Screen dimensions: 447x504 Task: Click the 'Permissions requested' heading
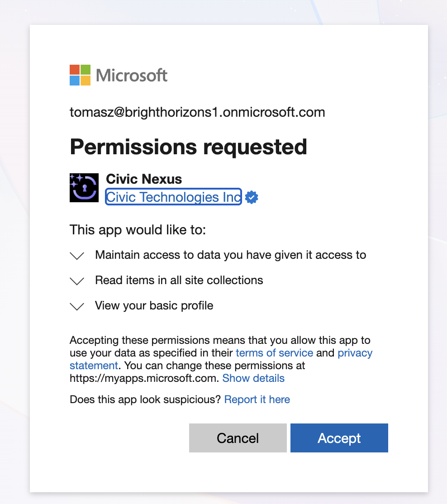[x=188, y=147]
